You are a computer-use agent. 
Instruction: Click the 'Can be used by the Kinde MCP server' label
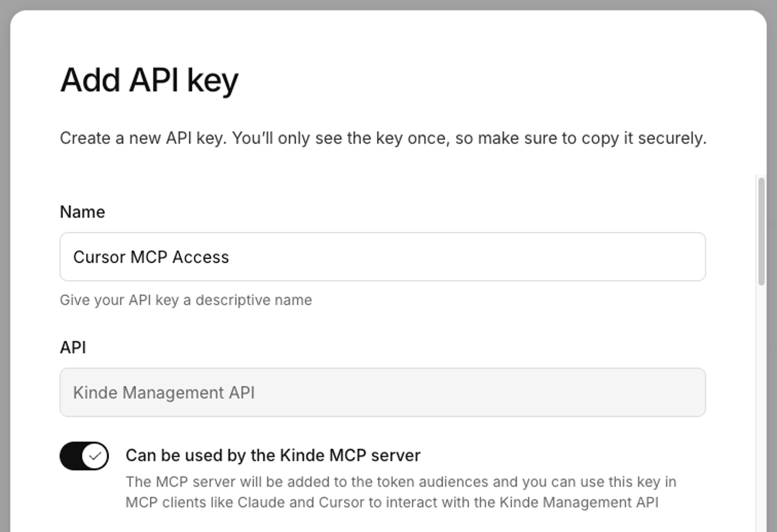tap(274, 455)
